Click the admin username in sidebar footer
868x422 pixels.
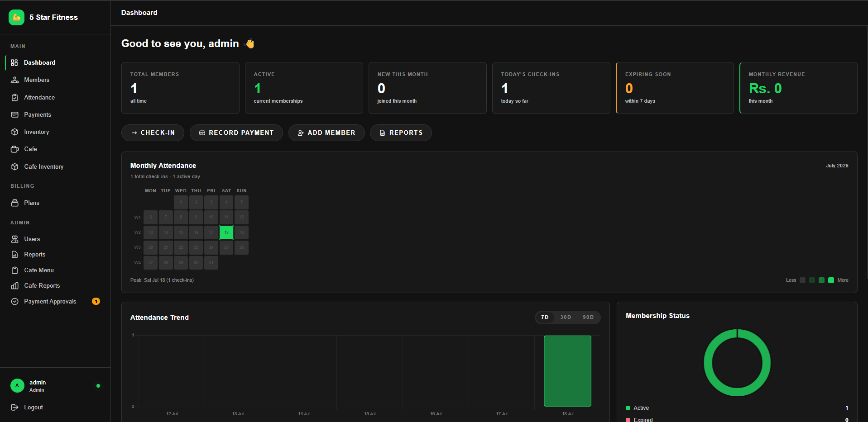tap(38, 382)
